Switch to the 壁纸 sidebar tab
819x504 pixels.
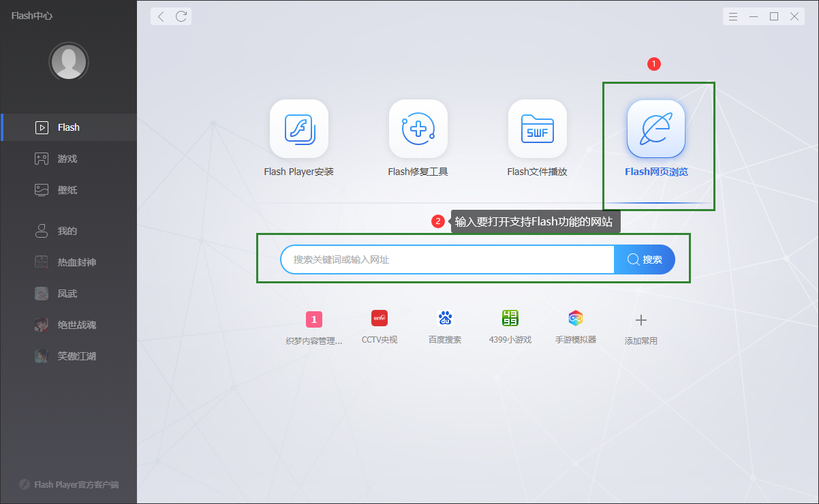coord(68,190)
